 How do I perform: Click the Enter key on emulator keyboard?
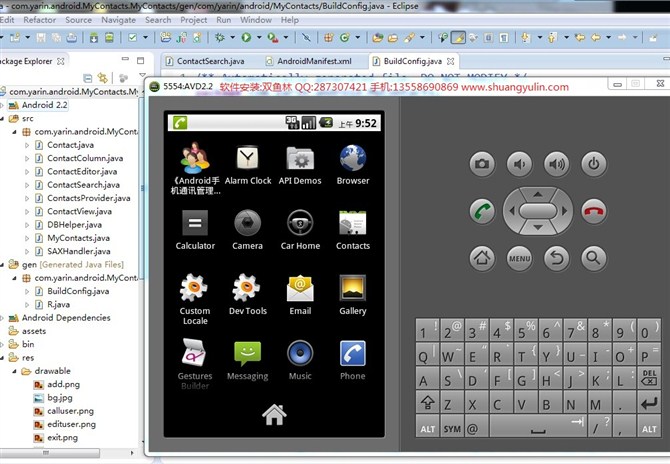pos(649,402)
